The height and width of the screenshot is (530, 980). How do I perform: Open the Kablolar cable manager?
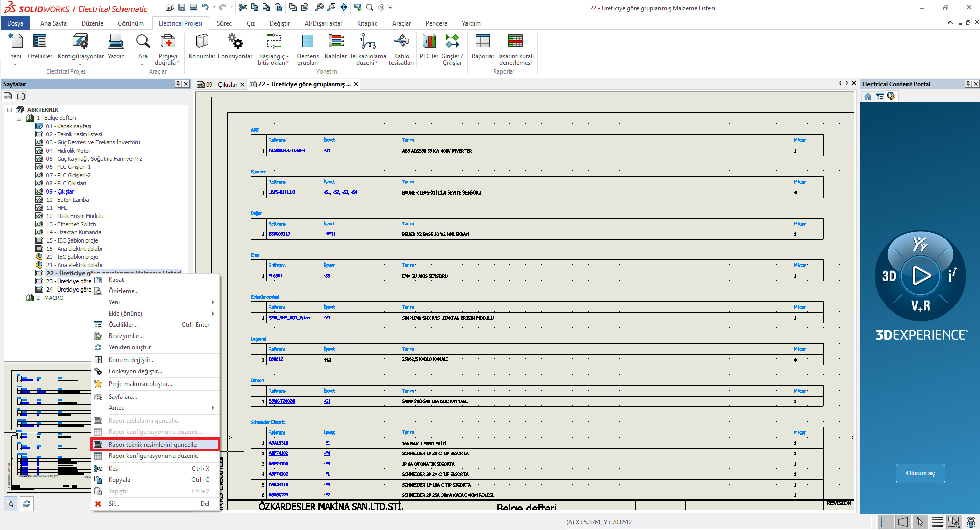(335, 46)
